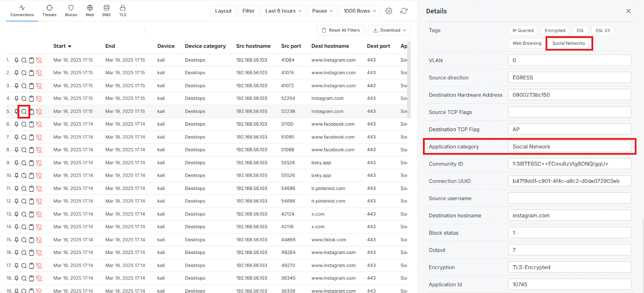
Task: Open the Threats tab
Action: click(50, 11)
